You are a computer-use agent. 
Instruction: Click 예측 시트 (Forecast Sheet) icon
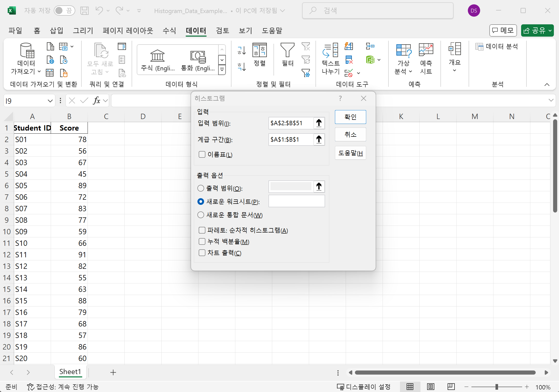click(x=426, y=50)
